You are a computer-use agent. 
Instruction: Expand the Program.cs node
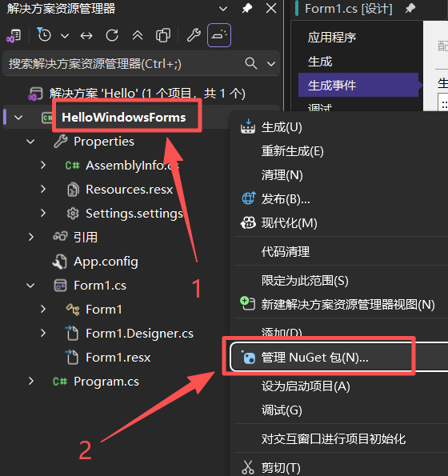30,382
